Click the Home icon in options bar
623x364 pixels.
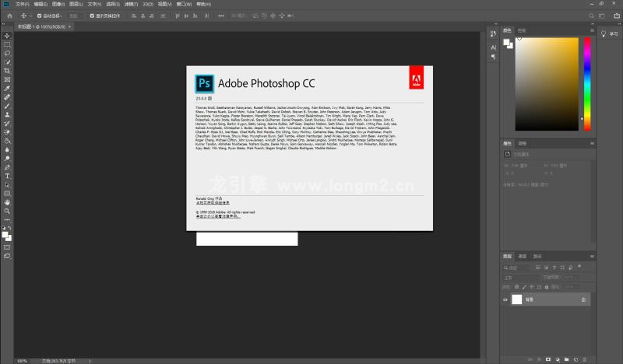(x=10, y=16)
